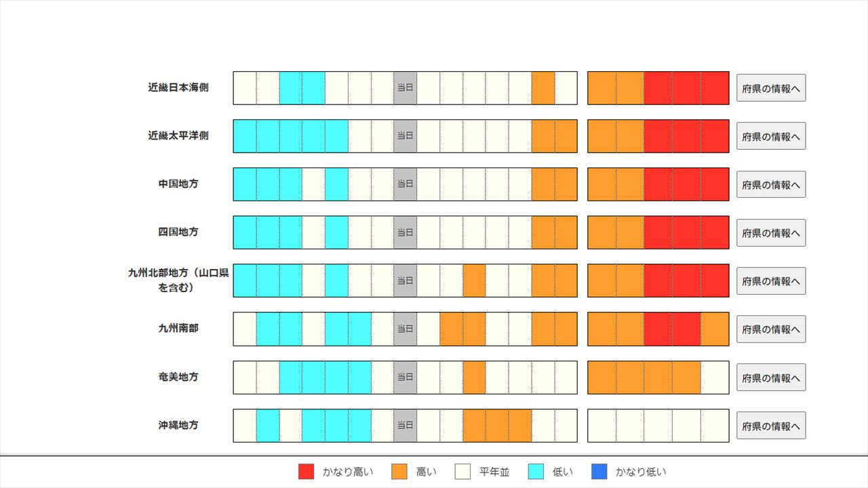Click the 当日 cell in 沖縄地方 row
The image size is (868, 488).
point(405,426)
